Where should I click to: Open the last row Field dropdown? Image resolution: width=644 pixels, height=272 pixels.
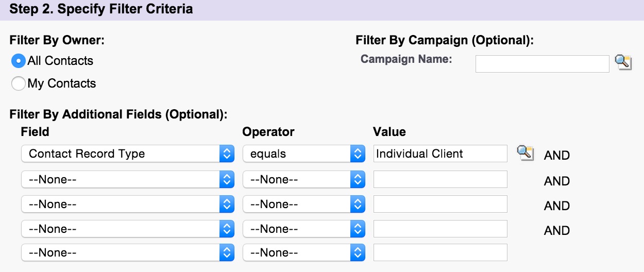[128, 252]
